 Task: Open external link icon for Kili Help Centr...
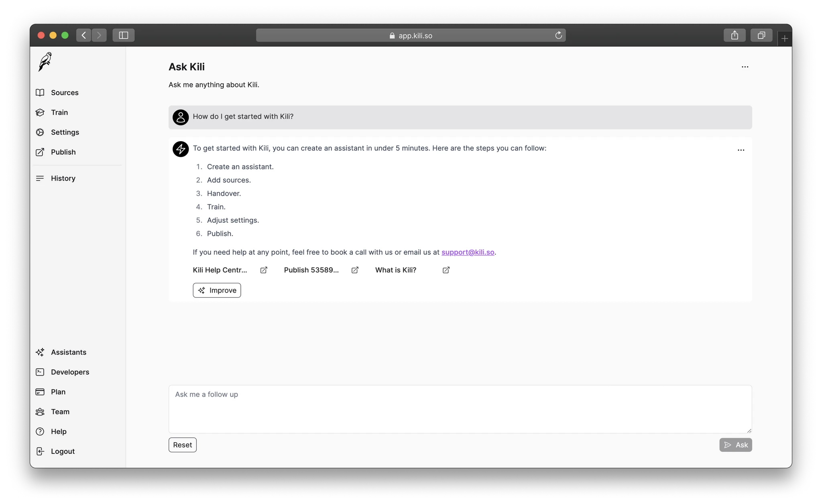pyautogui.click(x=264, y=270)
